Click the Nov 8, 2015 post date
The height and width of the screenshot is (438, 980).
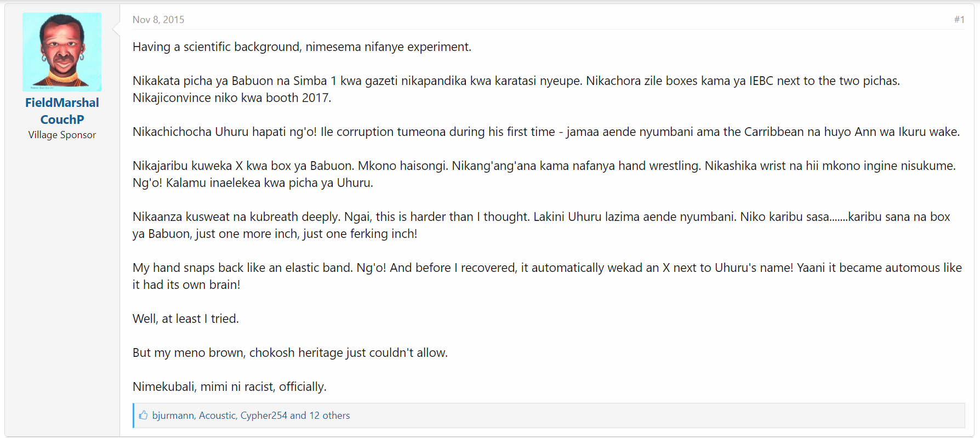pyautogui.click(x=158, y=20)
